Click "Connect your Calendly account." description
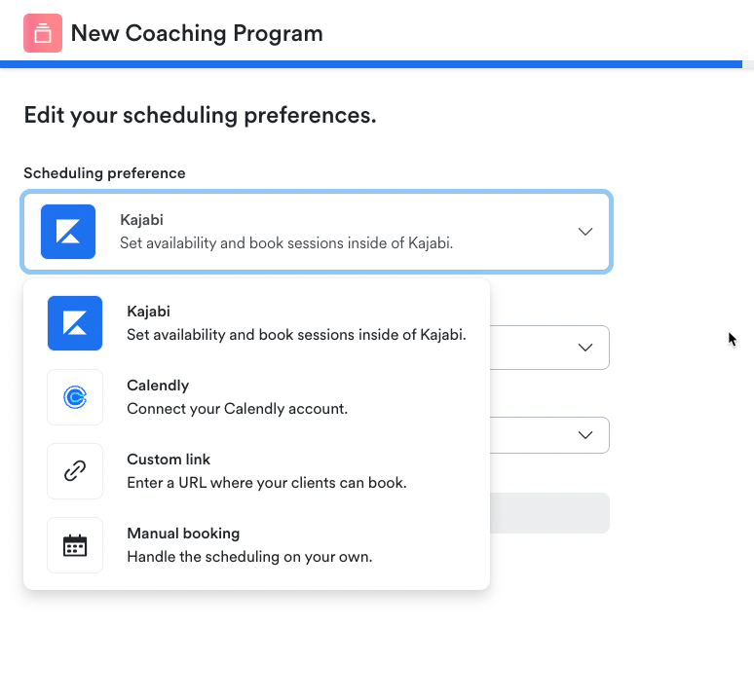The width and height of the screenshot is (754, 700). tap(237, 409)
